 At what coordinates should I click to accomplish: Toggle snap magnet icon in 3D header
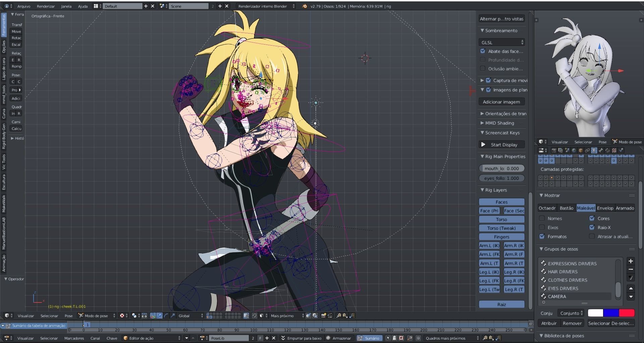point(255,316)
